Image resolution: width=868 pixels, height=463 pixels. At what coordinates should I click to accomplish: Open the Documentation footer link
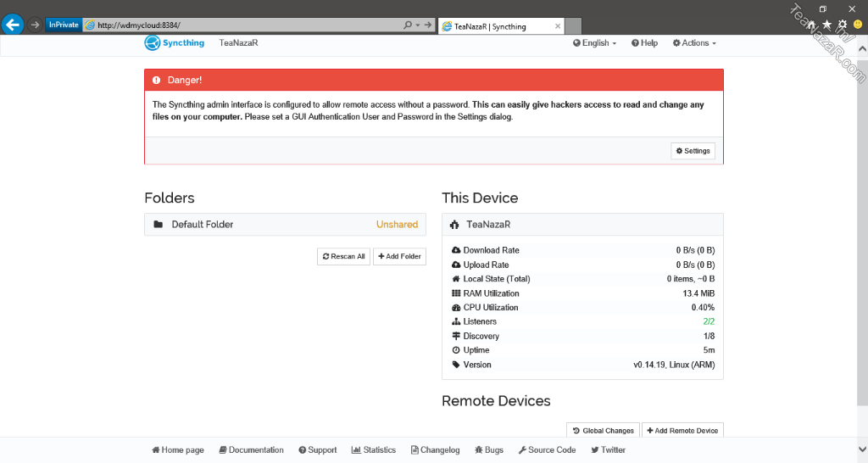click(251, 449)
